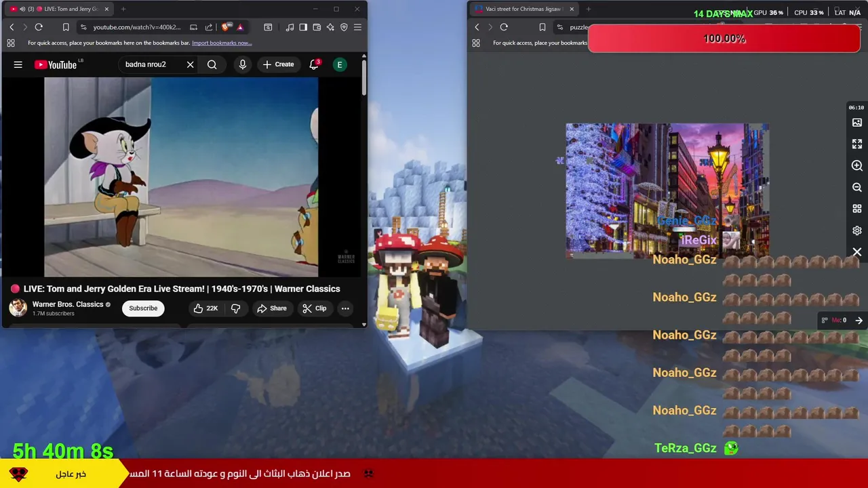Open a new tab in puzzle window
Viewport: 868px width, 488px height.
[589, 9]
